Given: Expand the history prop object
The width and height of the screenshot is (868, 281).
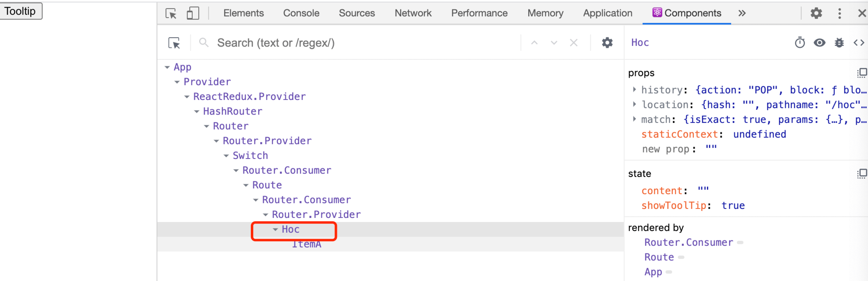Looking at the screenshot, I should coord(634,90).
